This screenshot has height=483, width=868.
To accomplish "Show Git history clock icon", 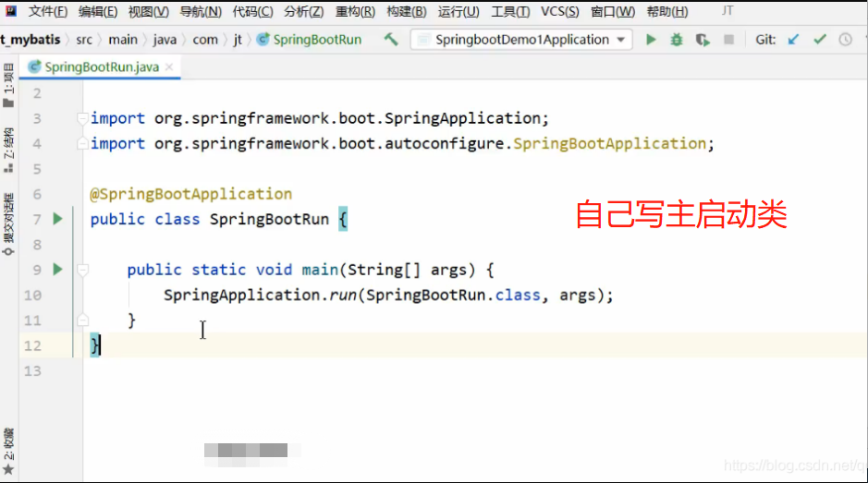I will (x=845, y=40).
